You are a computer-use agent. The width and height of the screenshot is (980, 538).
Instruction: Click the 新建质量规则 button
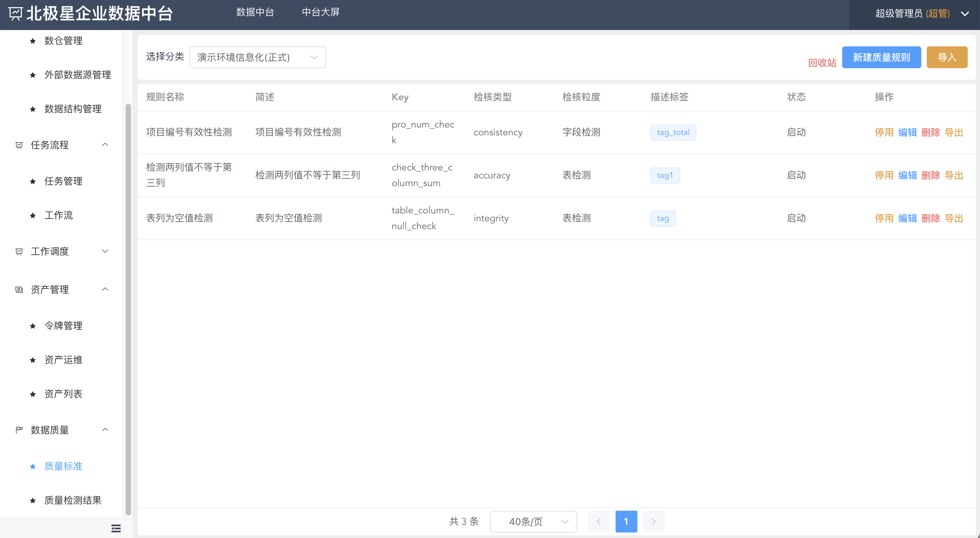coord(881,57)
